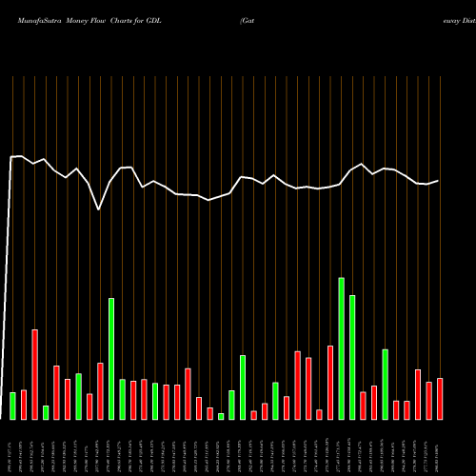
Task: Pick the shortest green bar in the chart
Action: tap(221, 417)
